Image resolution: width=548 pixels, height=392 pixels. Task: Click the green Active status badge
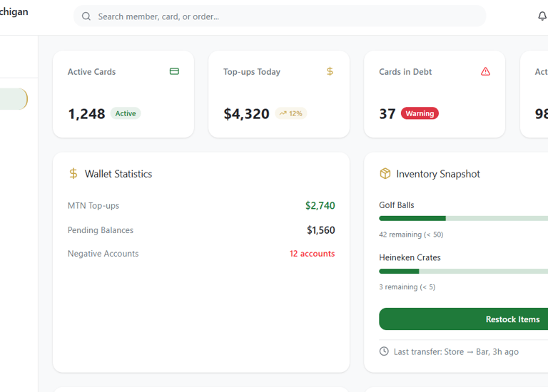click(126, 113)
